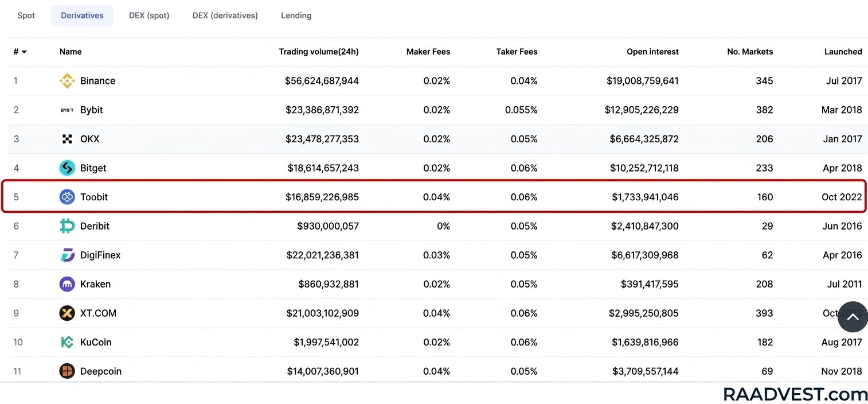Sort by the Name column header
Screen dimensions: 868x404
pos(71,52)
